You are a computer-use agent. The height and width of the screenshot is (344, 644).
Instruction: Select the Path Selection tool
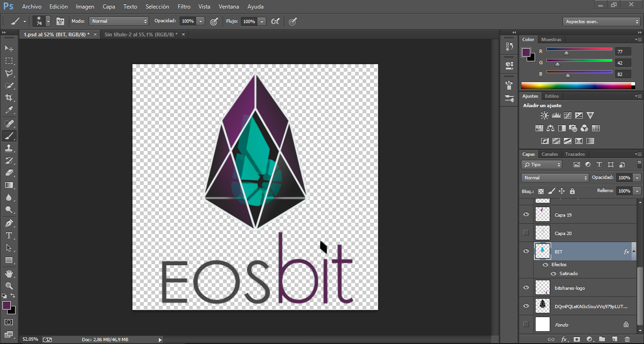9,248
